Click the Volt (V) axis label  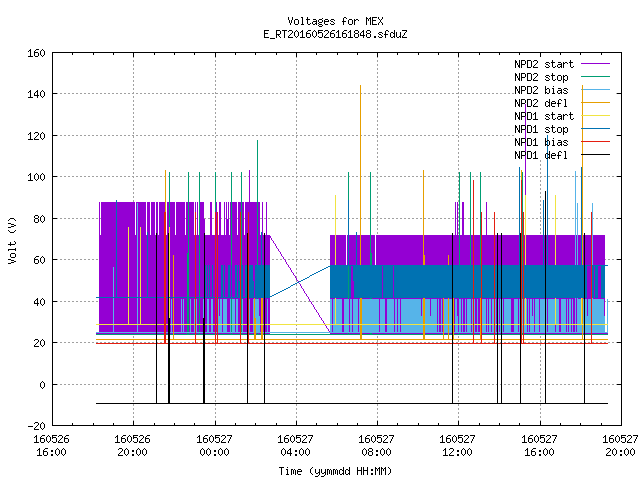[x=12, y=240]
